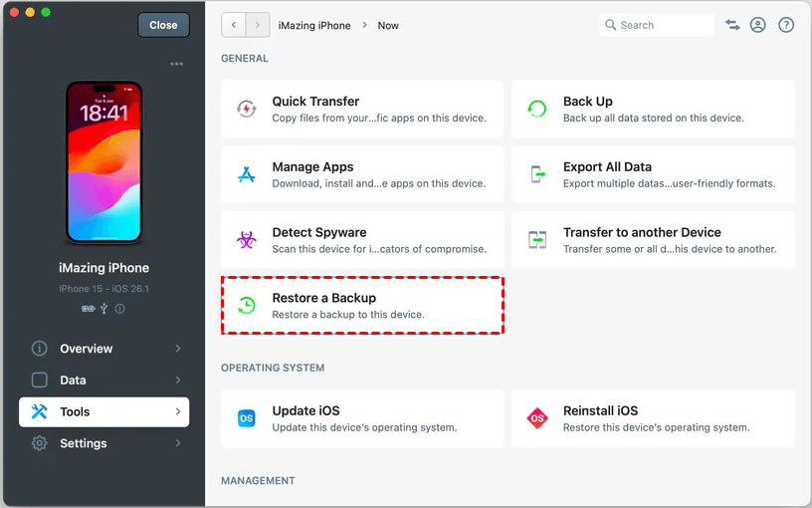Viewport: 812px width, 508px height.
Task: Click 'Restore this device's operating system.' text
Action: coord(656,427)
